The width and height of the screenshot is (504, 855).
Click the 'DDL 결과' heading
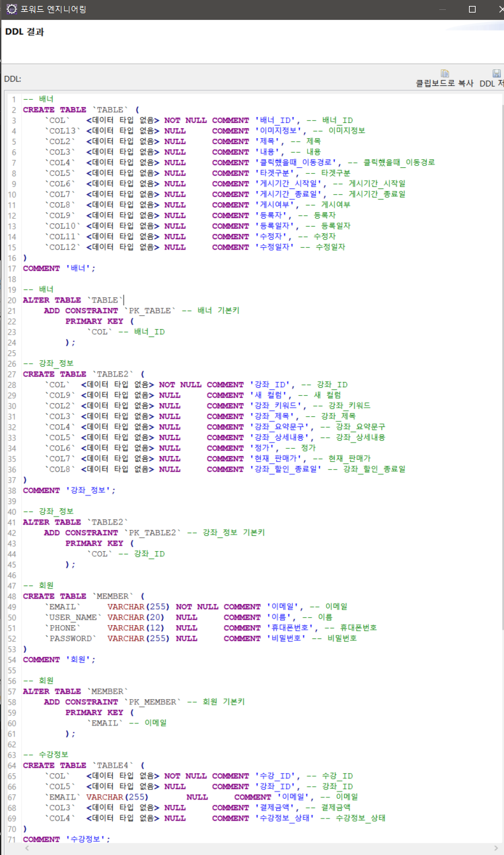(24, 32)
